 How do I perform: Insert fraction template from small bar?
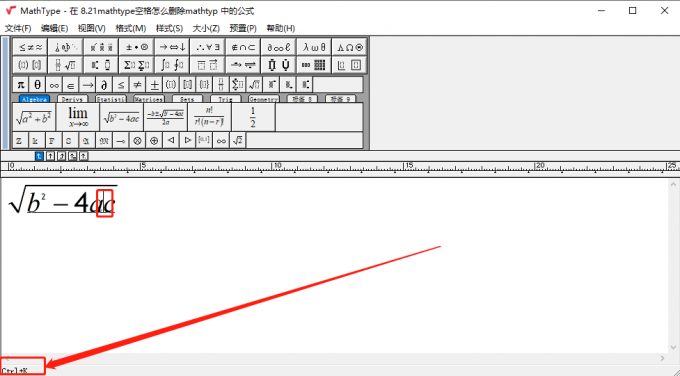[221, 84]
